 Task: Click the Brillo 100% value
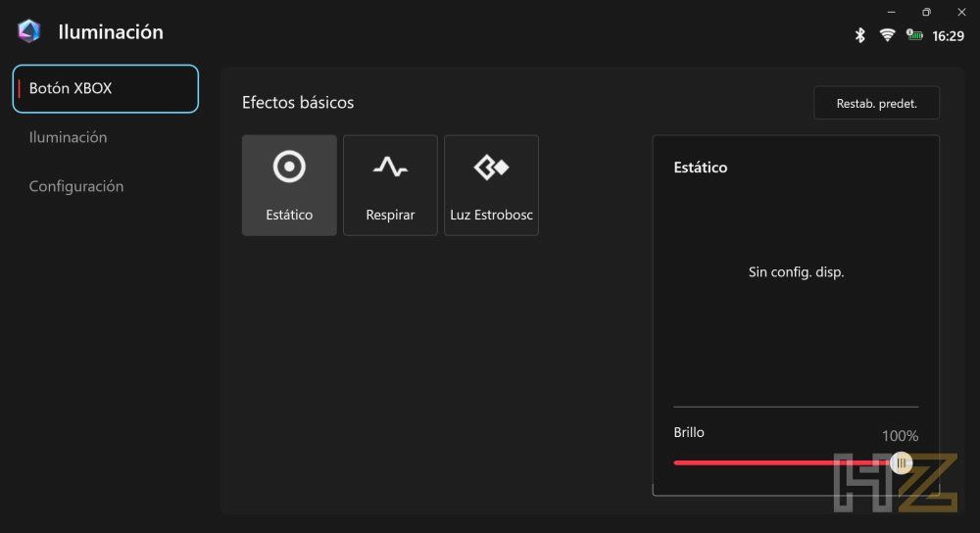click(900, 436)
